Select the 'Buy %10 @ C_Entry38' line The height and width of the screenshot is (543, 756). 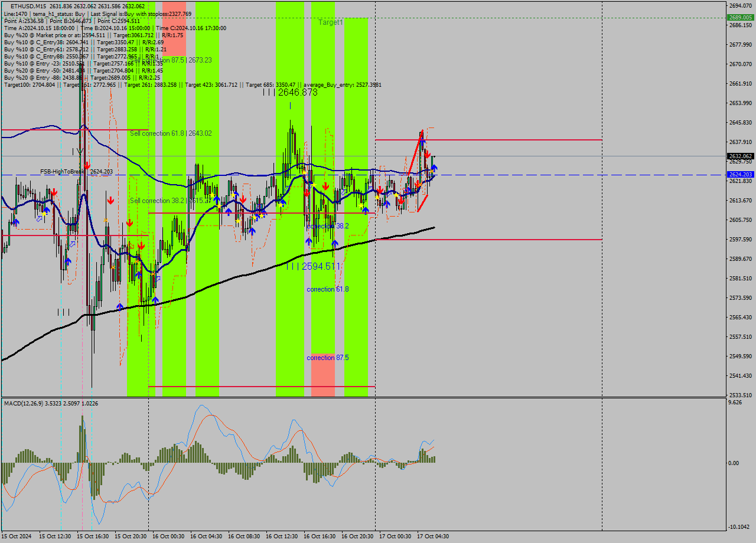[x=83, y=42]
